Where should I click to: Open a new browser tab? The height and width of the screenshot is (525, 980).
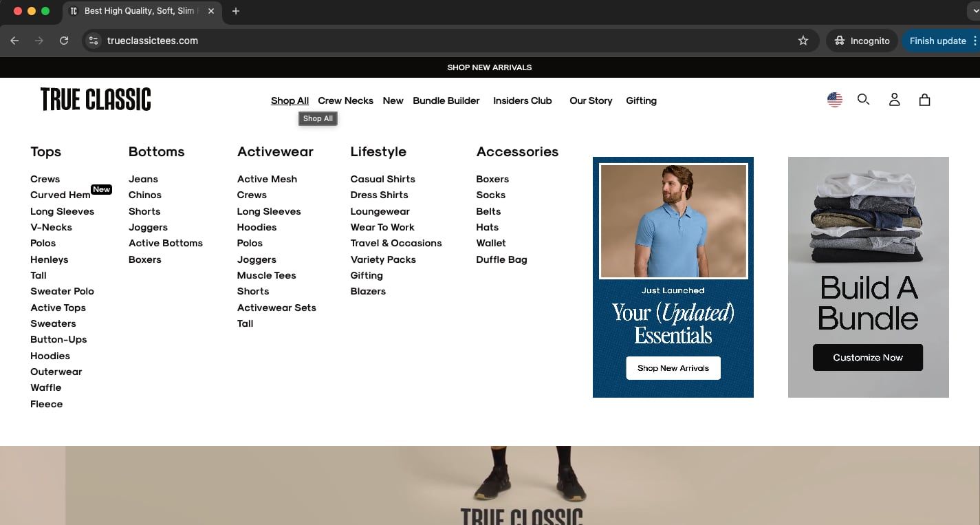pyautogui.click(x=236, y=11)
